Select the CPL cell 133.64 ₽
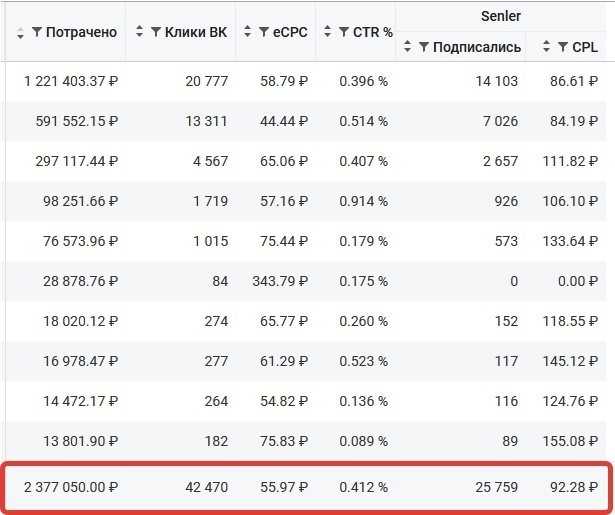 click(x=570, y=241)
